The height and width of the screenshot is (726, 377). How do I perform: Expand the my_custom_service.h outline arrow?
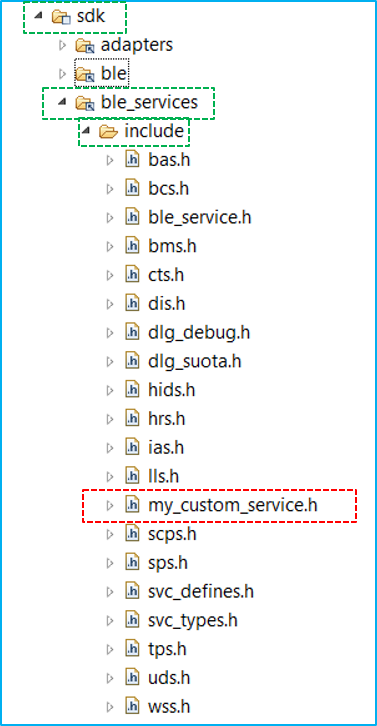click(x=110, y=505)
